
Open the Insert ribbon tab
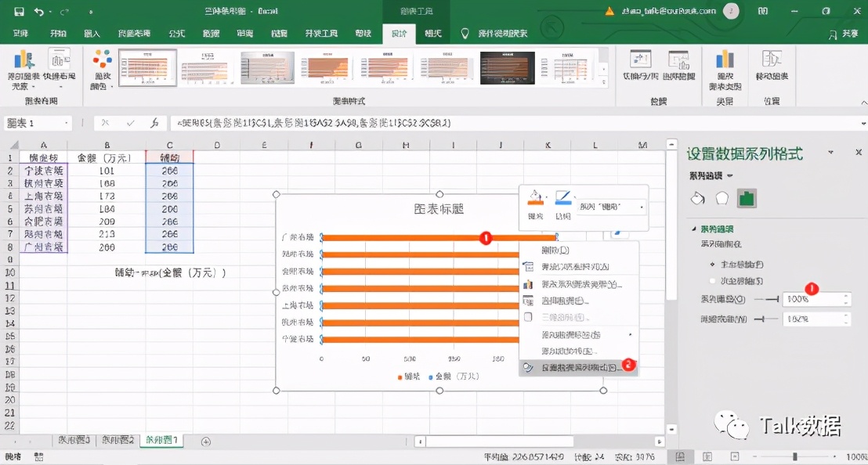coord(92,34)
